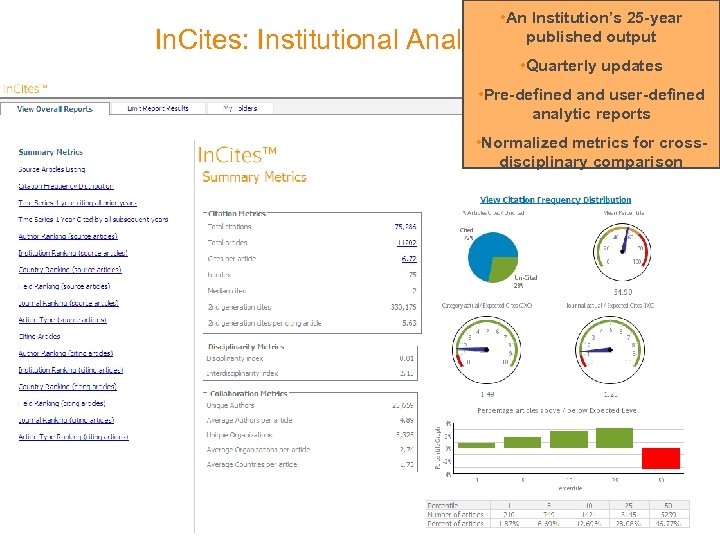Screen dimensions: 720x540
Task: Open Article Type (source articles) link
Action: click(62, 320)
